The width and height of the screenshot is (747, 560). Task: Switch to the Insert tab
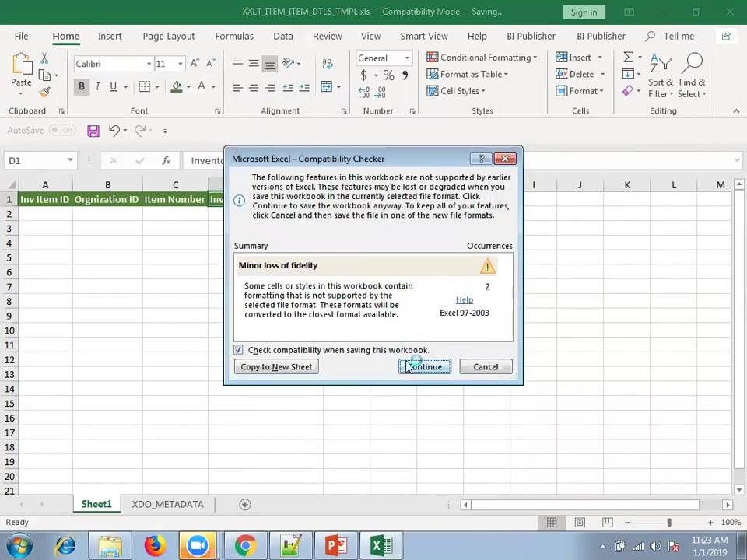tap(110, 37)
